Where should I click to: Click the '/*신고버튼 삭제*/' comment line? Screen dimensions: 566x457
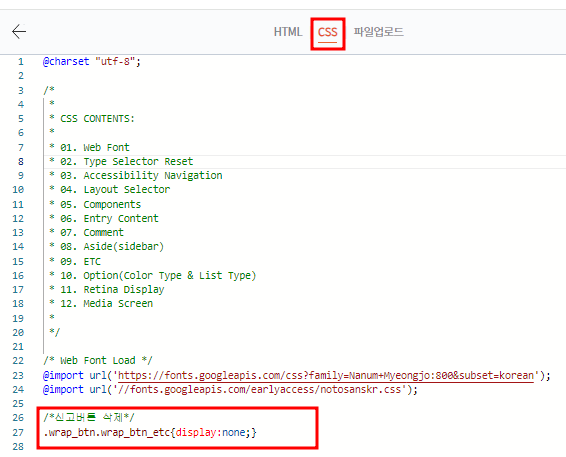(x=88, y=418)
